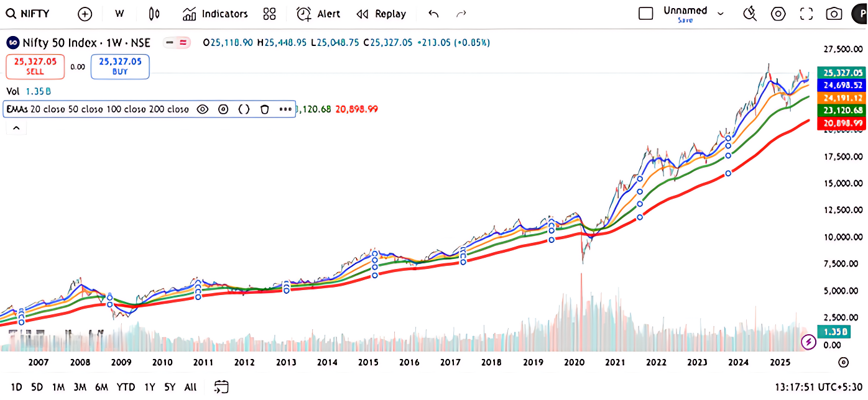Viewport: 868px width, 400px height.
Task: Open the W timeframe interval dropdown
Action: click(x=119, y=14)
